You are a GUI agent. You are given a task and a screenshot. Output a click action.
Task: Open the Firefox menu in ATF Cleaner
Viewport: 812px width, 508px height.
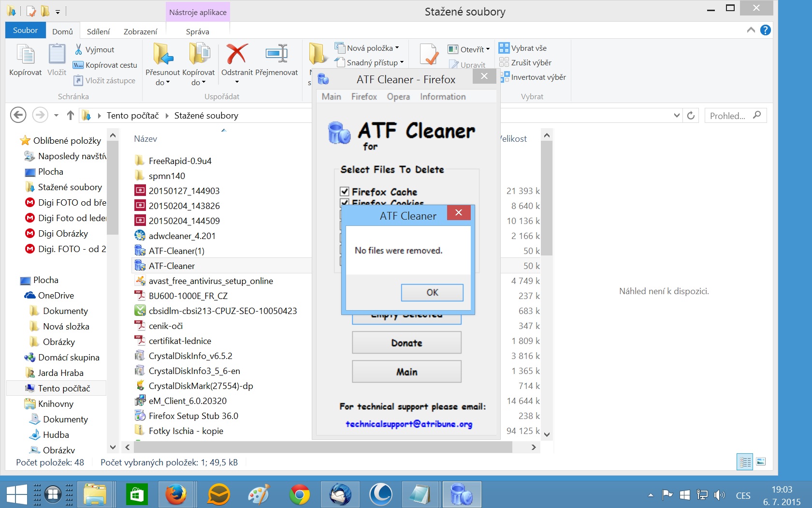(364, 97)
